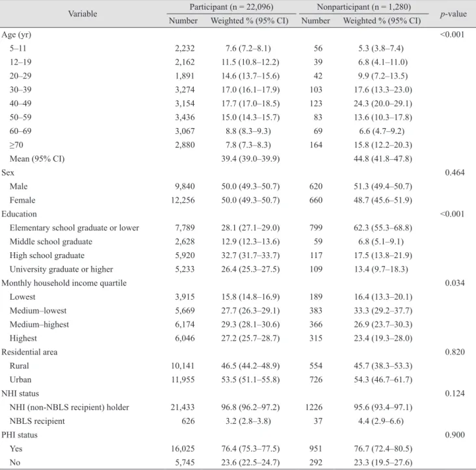Select p-value '0.034' for income
Image resolution: width=476 pixels, height=470 pixels.
455,283
